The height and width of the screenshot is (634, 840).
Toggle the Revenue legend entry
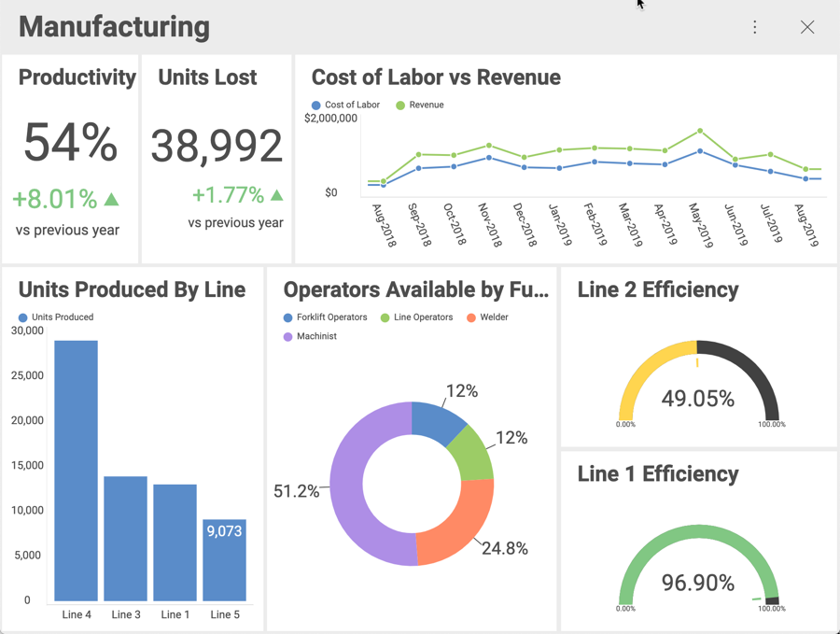pyautogui.click(x=420, y=105)
